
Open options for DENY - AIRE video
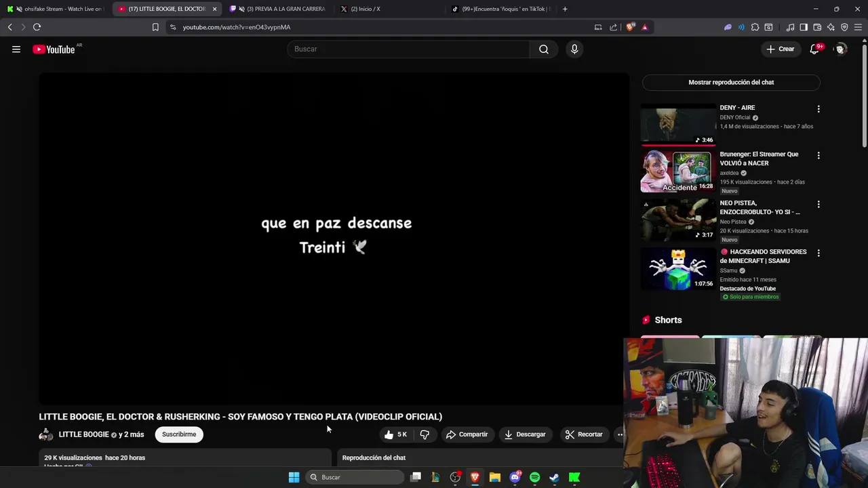coord(818,109)
